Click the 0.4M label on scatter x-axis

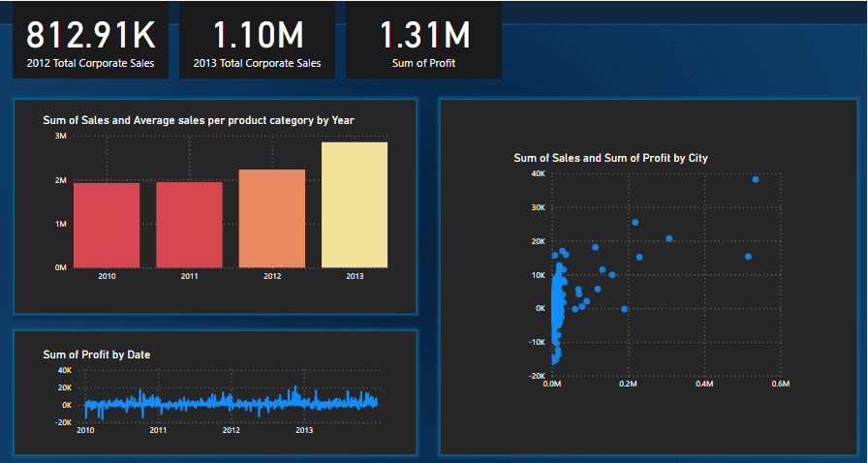click(704, 384)
